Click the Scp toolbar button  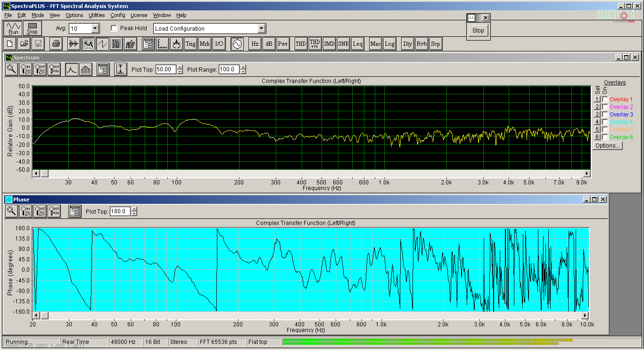click(x=436, y=44)
